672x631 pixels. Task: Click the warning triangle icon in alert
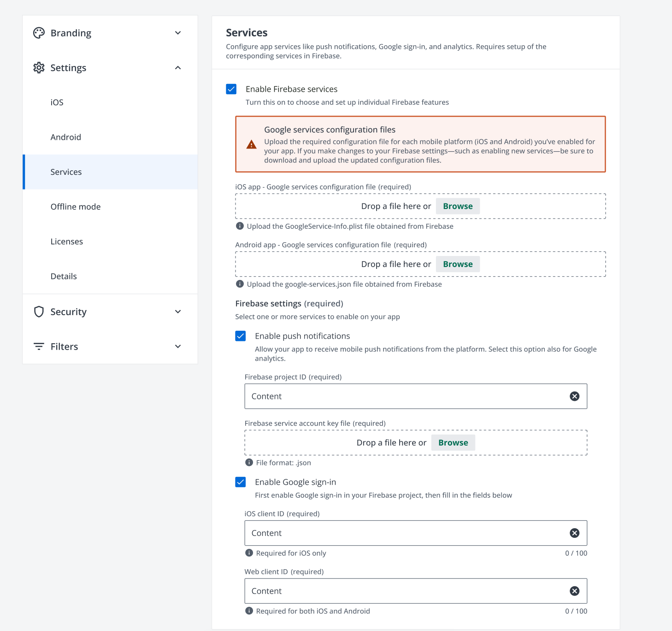click(251, 145)
